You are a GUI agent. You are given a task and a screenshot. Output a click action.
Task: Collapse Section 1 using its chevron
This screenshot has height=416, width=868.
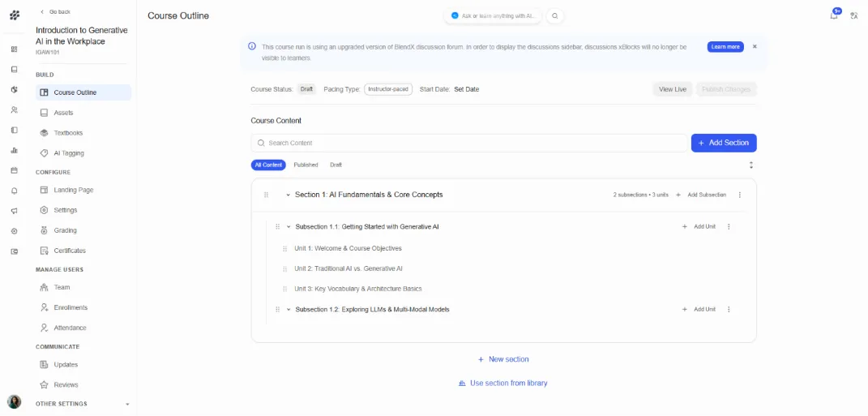click(289, 195)
